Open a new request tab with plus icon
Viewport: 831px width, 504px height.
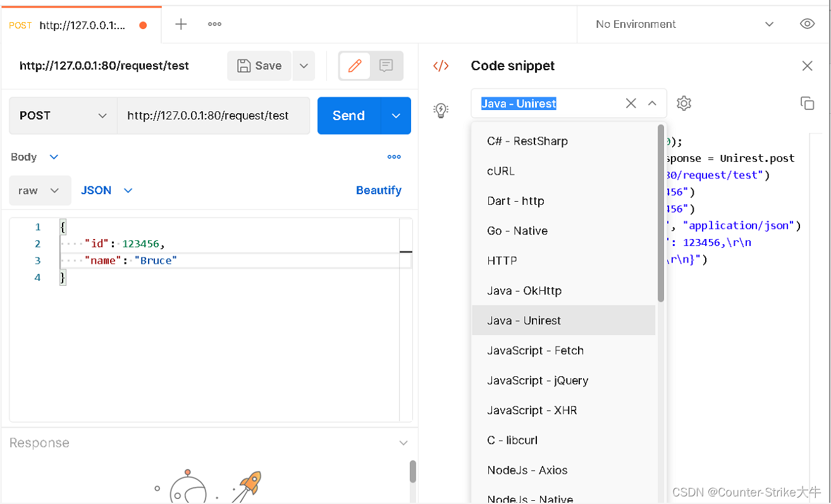181,24
